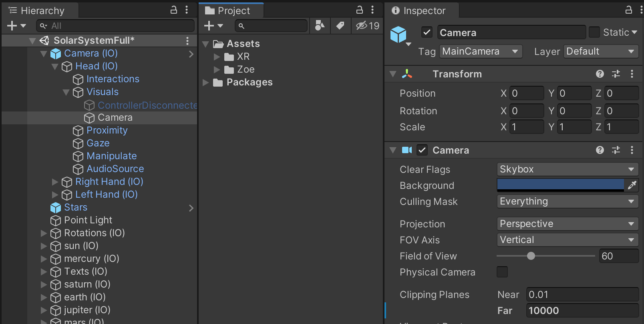Open SolarSystemFull scene options menu
This screenshot has height=324, width=644.
coord(187,40)
